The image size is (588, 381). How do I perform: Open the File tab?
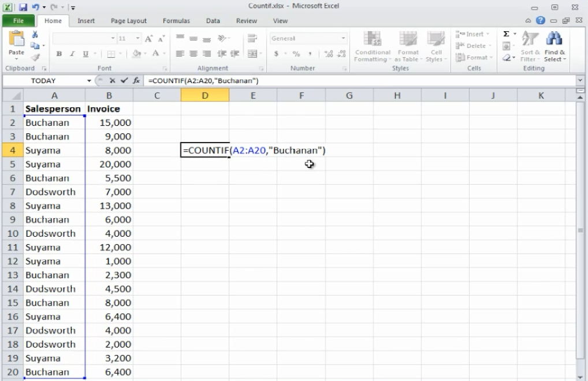(x=18, y=21)
